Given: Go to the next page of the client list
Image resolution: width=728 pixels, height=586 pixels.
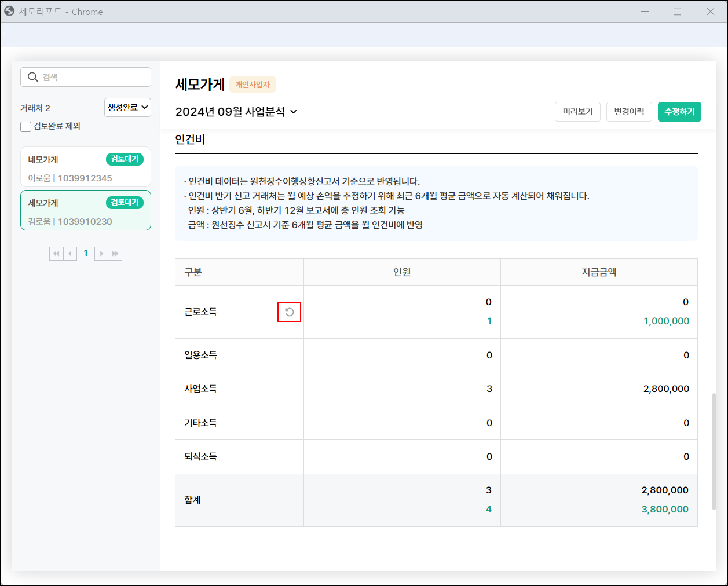Looking at the screenshot, I should [x=101, y=254].
